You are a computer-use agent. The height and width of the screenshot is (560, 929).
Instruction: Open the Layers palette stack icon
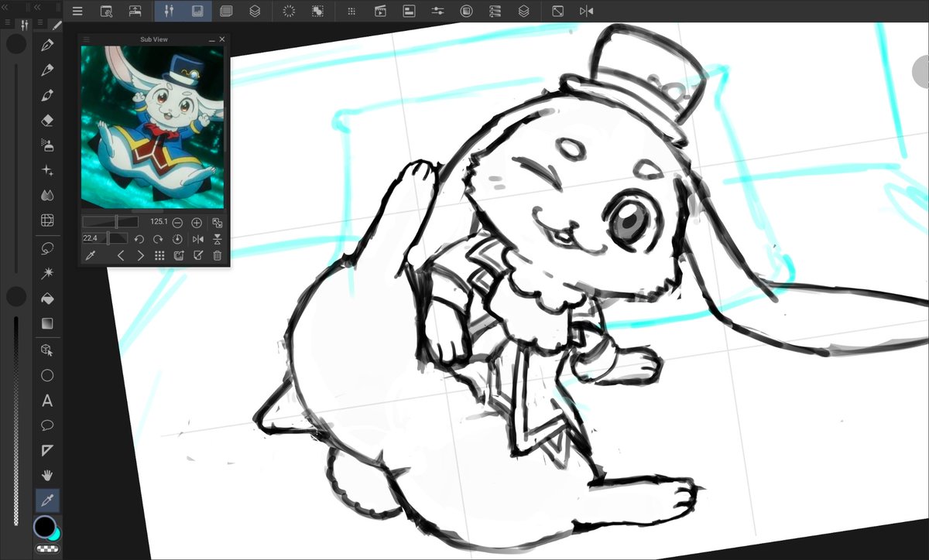click(255, 12)
